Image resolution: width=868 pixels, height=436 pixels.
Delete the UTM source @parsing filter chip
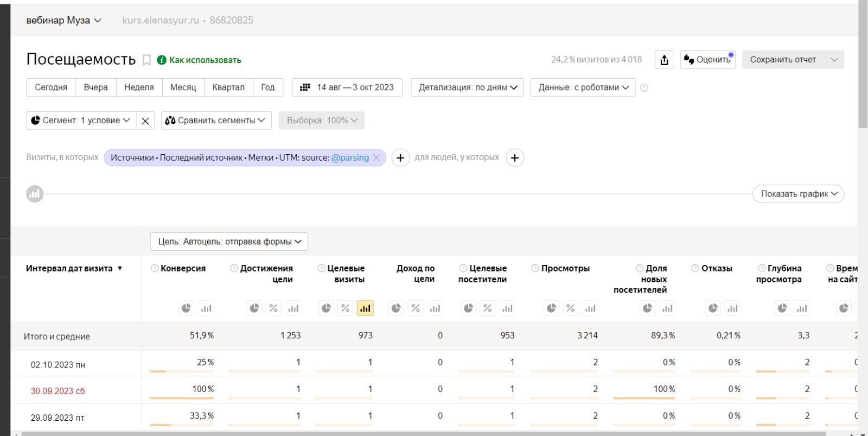pyautogui.click(x=376, y=157)
